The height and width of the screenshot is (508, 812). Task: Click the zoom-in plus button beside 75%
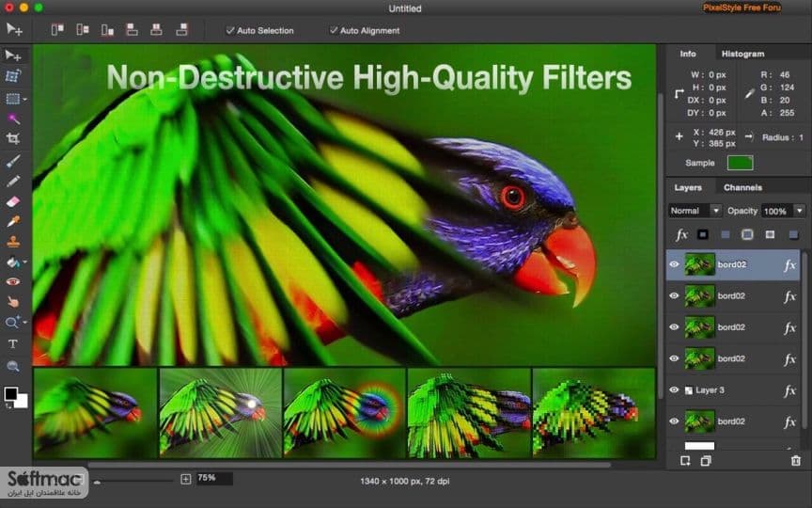[x=186, y=479]
